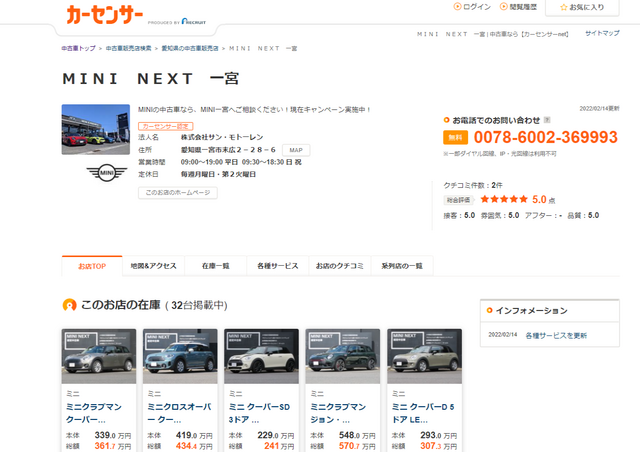
Task: Click インフォメーション heading bullet icon
Action: tap(489, 310)
